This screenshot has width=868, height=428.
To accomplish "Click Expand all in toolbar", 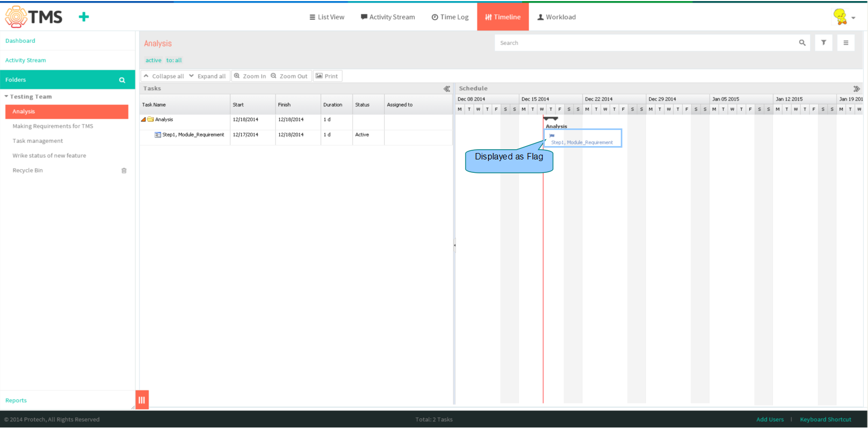I will 208,76.
